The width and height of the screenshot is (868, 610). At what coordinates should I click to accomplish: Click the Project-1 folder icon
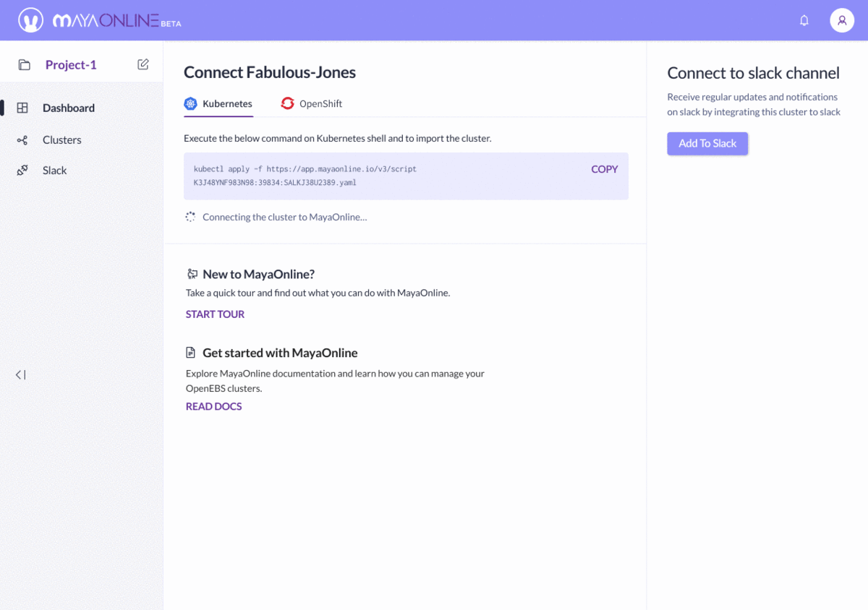25,65
